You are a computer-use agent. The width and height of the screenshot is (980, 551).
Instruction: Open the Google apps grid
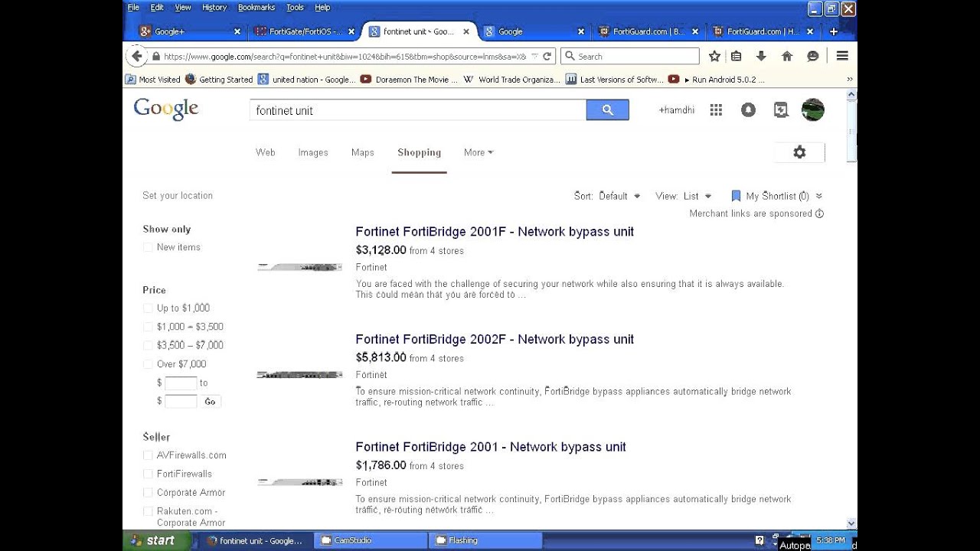point(716,110)
